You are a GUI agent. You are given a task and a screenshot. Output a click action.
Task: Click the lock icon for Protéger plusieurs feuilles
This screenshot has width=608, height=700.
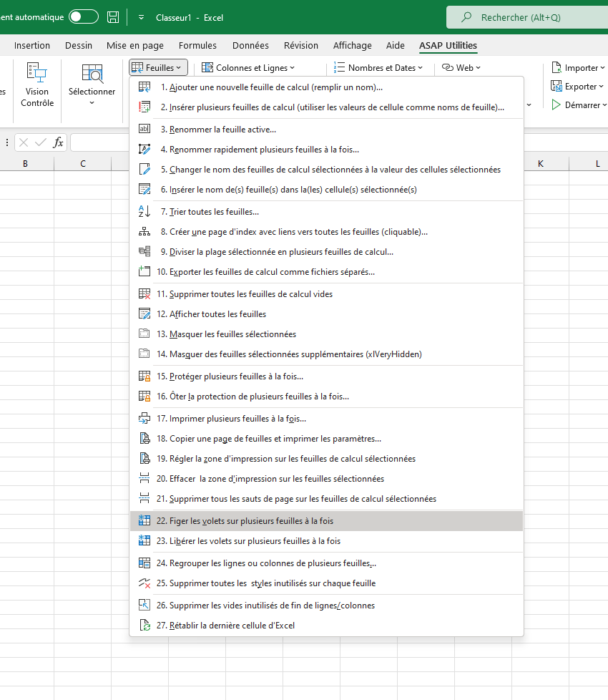coord(144,376)
